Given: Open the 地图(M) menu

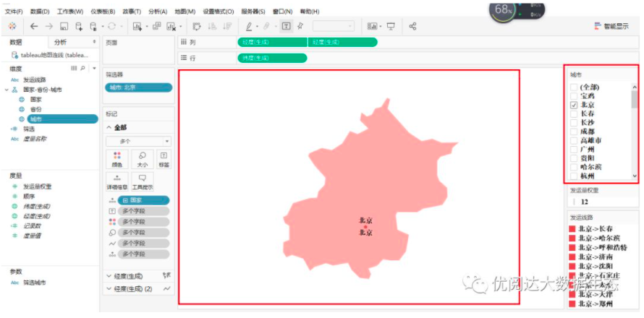Looking at the screenshot, I should [x=185, y=12].
